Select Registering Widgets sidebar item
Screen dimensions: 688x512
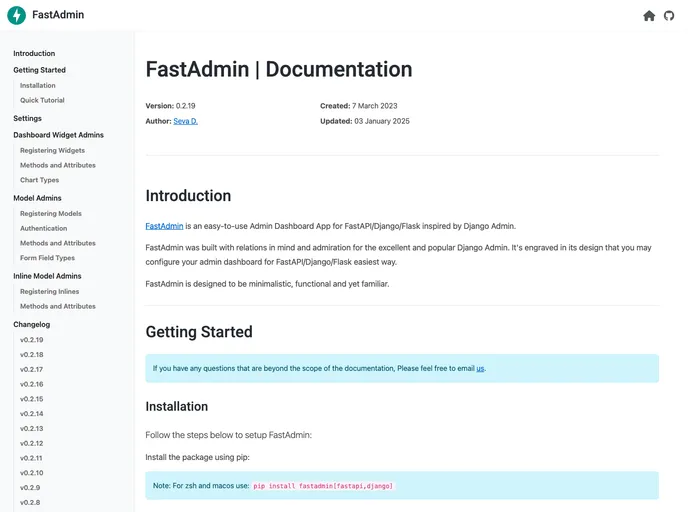click(52, 150)
